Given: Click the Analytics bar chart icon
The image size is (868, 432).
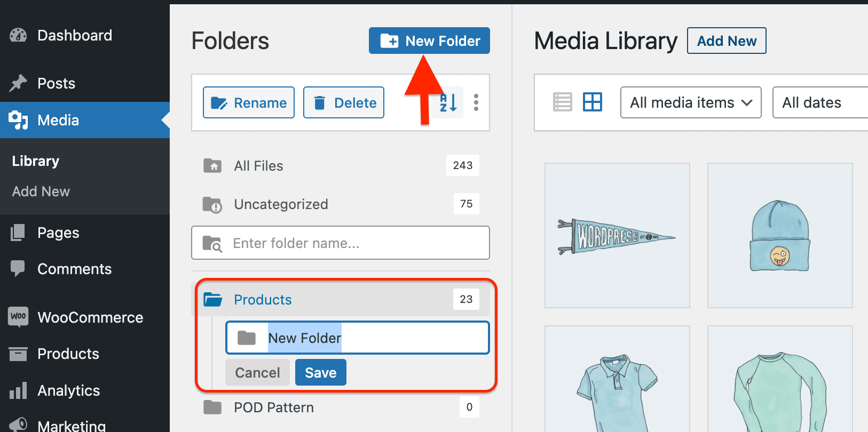Looking at the screenshot, I should (18, 390).
